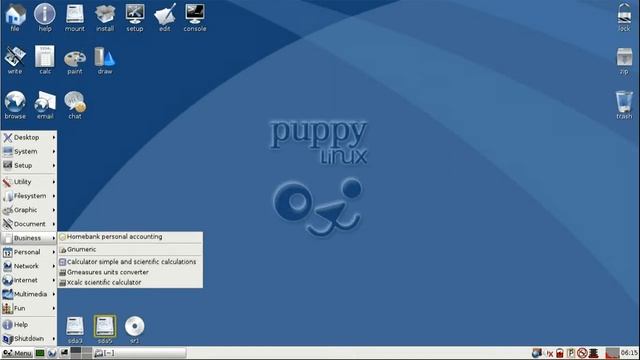640x360 pixels.
Task: Launch Calculator simple and scientific calculations
Action: pos(130,262)
